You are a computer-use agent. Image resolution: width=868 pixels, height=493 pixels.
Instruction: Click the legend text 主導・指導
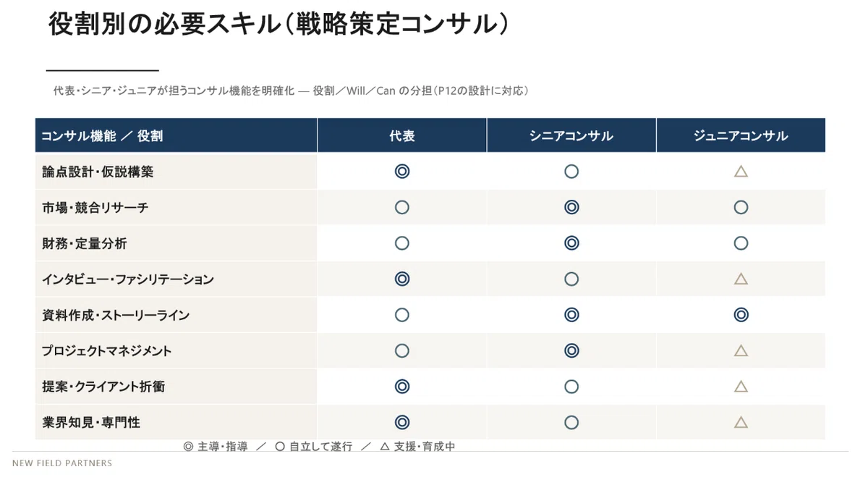(x=222, y=447)
